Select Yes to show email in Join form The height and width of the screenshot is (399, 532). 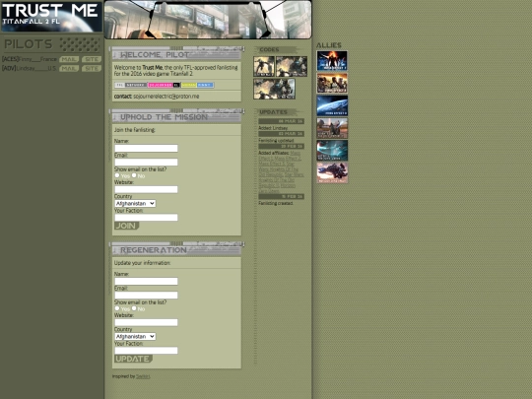click(x=117, y=175)
